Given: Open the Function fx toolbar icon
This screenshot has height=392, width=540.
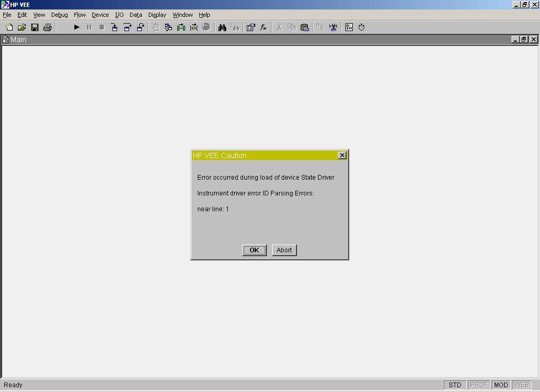Looking at the screenshot, I should tap(263, 27).
